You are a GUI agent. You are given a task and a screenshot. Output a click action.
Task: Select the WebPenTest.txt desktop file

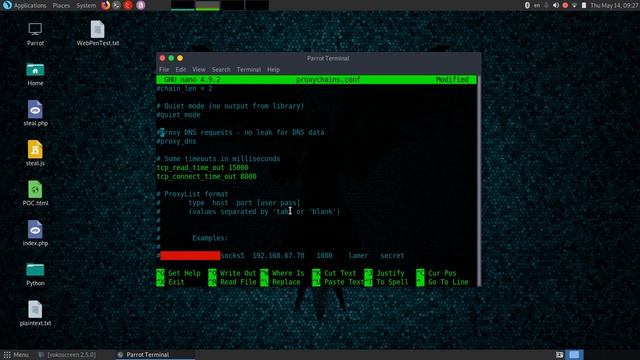pyautogui.click(x=98, y=33)
